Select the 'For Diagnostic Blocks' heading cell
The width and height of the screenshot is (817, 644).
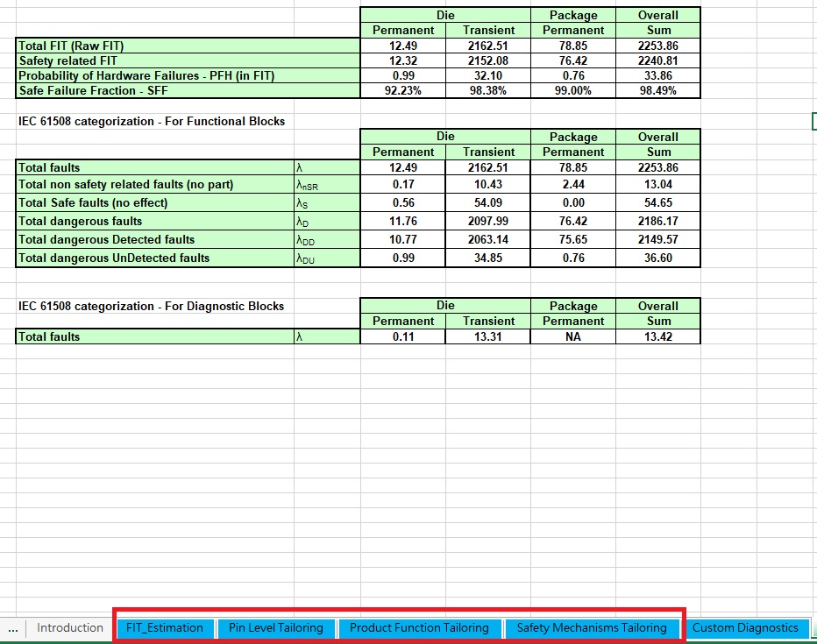point(152,306)
